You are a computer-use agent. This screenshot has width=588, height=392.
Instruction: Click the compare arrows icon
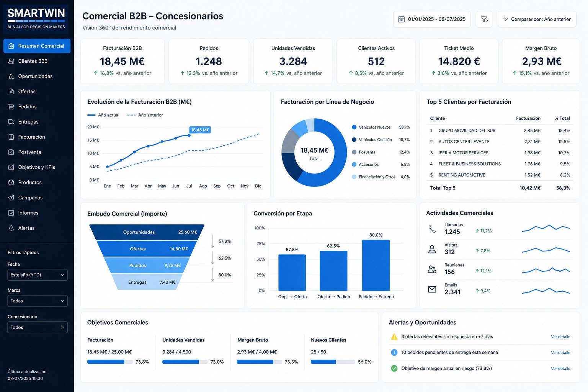tap(506, 19)
